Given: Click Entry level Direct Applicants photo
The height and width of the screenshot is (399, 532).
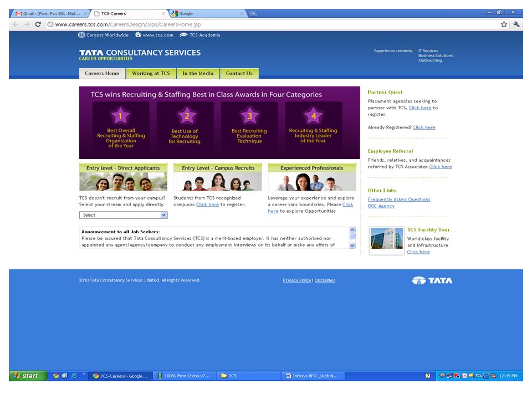Looking at the screenshot, I should (x=123, y=182).
